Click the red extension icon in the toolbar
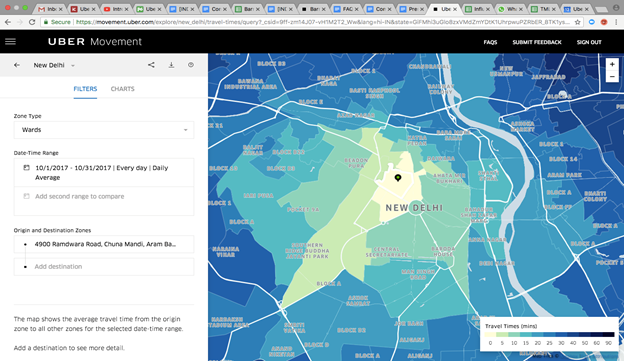 click(604, 22)
